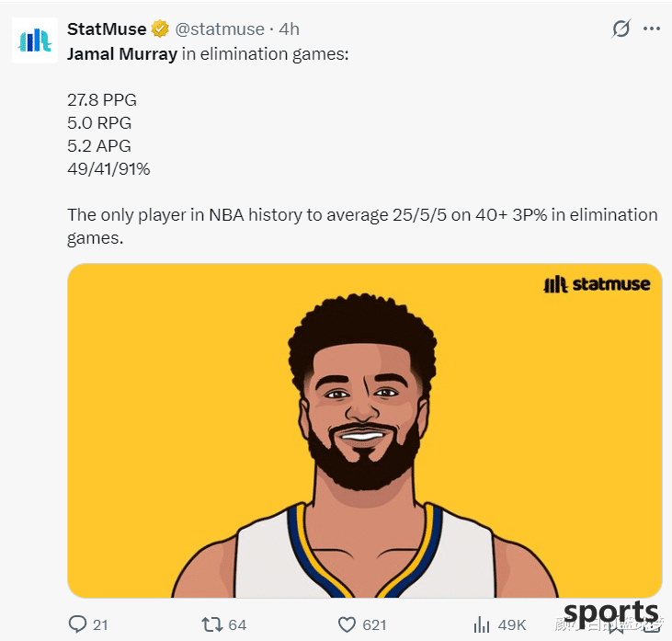Click the @statmuse handle
The height and width of the screenshot is (641, 672).
pyautogui.click(x=220, y=29)
